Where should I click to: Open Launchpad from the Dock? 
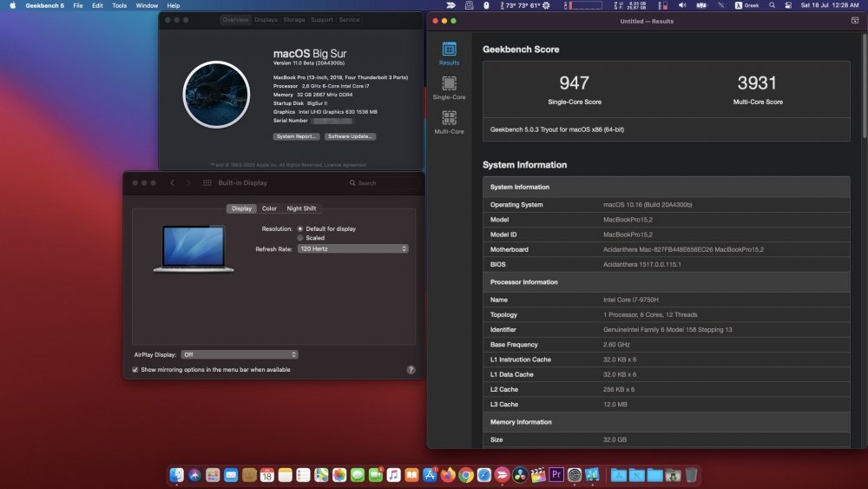click(x=213, y=475)
